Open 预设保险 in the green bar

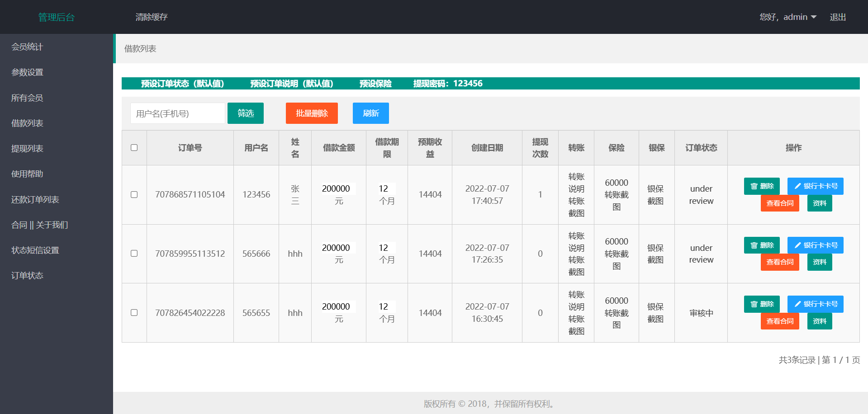[x=375, y=84]
